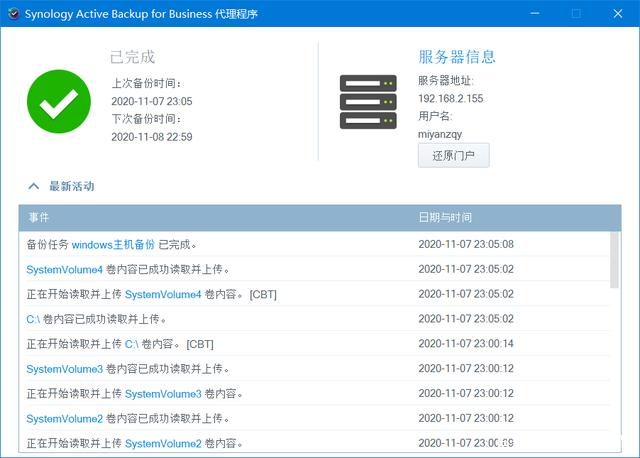Click the 2020-11-07 23:05:08 timestamp

[466, 244]
